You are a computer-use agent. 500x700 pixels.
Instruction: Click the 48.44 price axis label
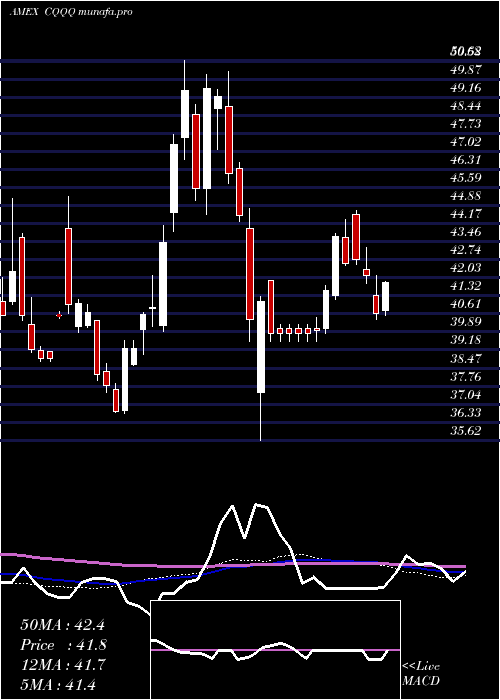click(x=466, y=106)
